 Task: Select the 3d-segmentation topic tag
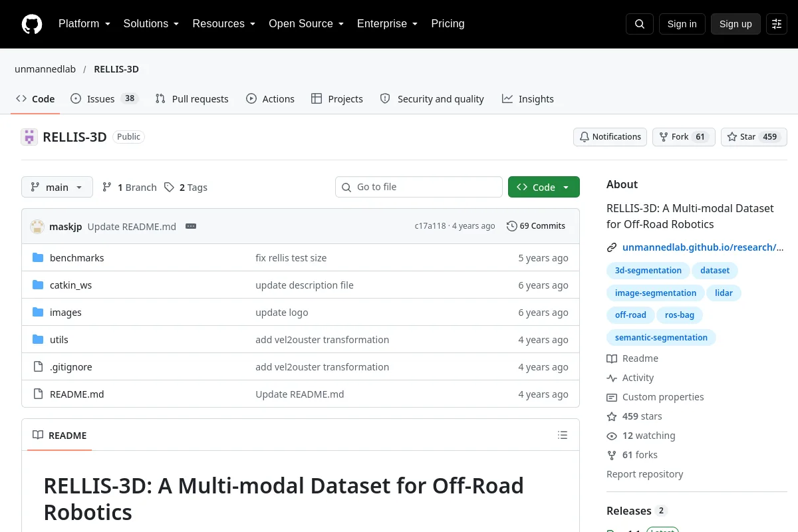coord(648,271)
